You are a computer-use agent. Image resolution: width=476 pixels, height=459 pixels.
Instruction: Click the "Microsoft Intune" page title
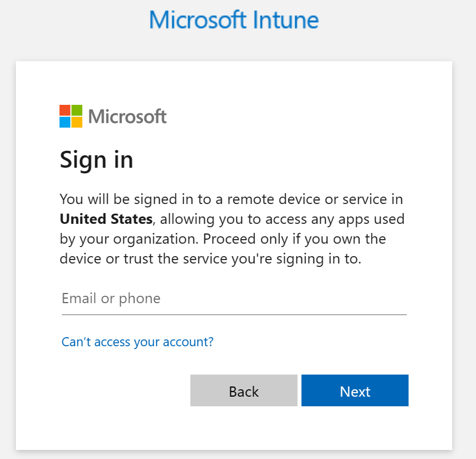233,20
